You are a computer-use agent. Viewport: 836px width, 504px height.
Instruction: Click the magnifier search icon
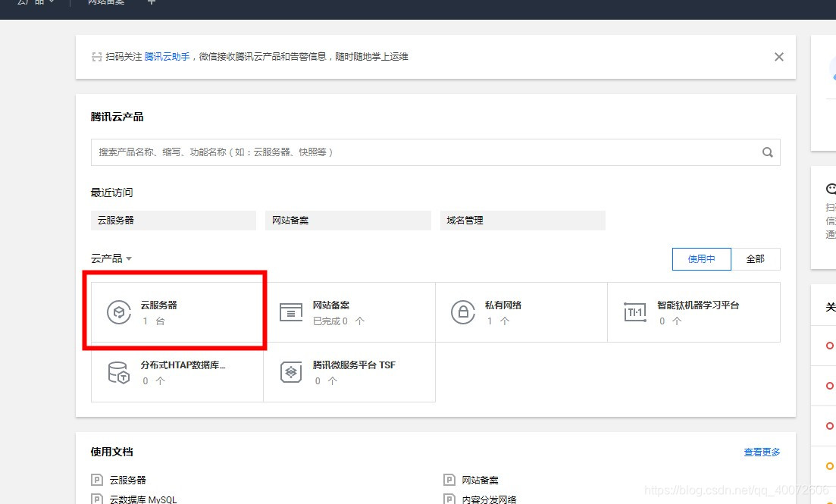[x=767, y=152]
